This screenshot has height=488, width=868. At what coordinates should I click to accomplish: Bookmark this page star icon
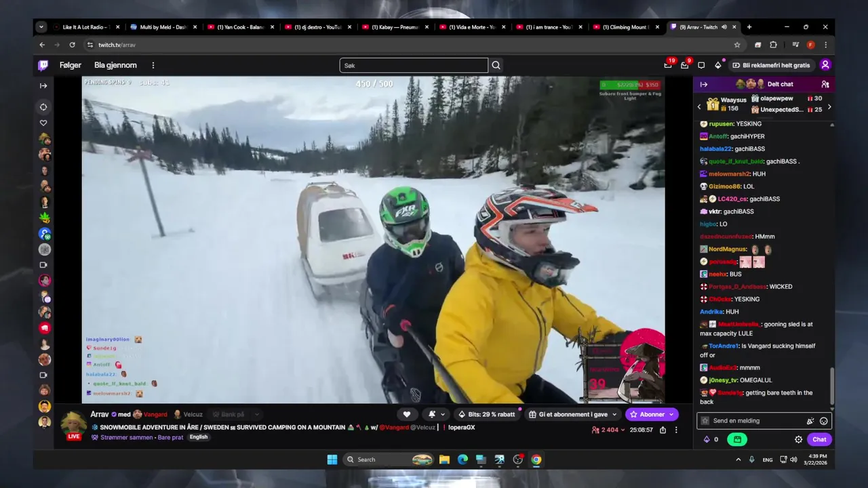(x=737, y=45)
